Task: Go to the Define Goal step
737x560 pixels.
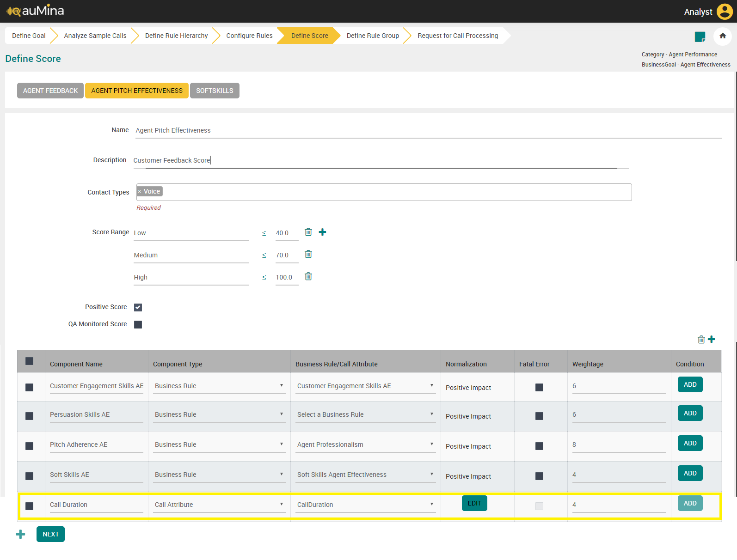Action: (29, 36)
